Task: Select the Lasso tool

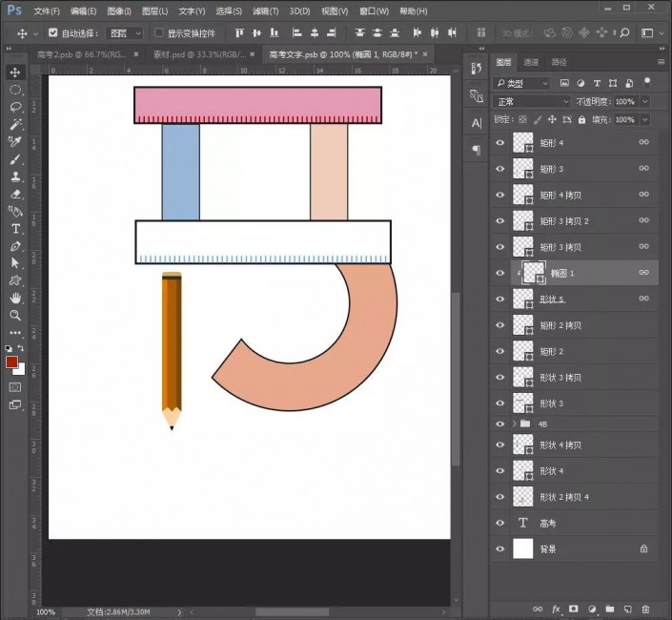Action: pos(15,107)
